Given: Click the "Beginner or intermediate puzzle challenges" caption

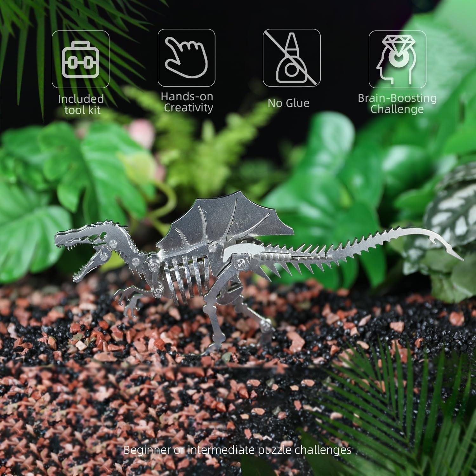Looking at the screenshot, I should pyautogui.click(x=238, y=450).
